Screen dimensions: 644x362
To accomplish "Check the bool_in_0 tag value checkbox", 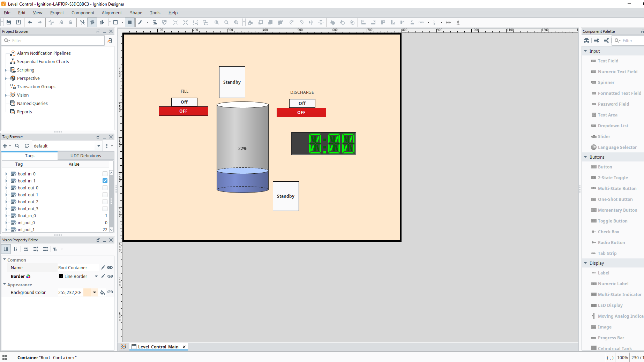I will pyautogui.click(x=105, y=174).
